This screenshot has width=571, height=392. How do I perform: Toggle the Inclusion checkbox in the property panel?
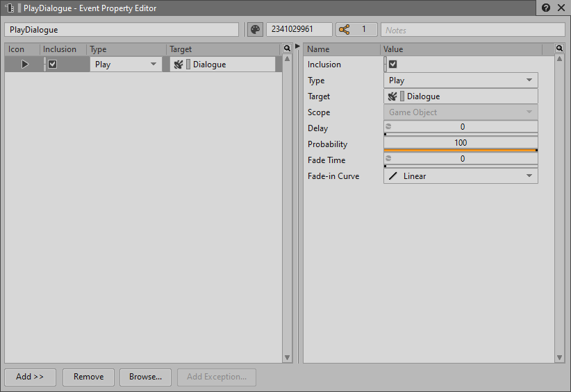click(x=393, y=65)
